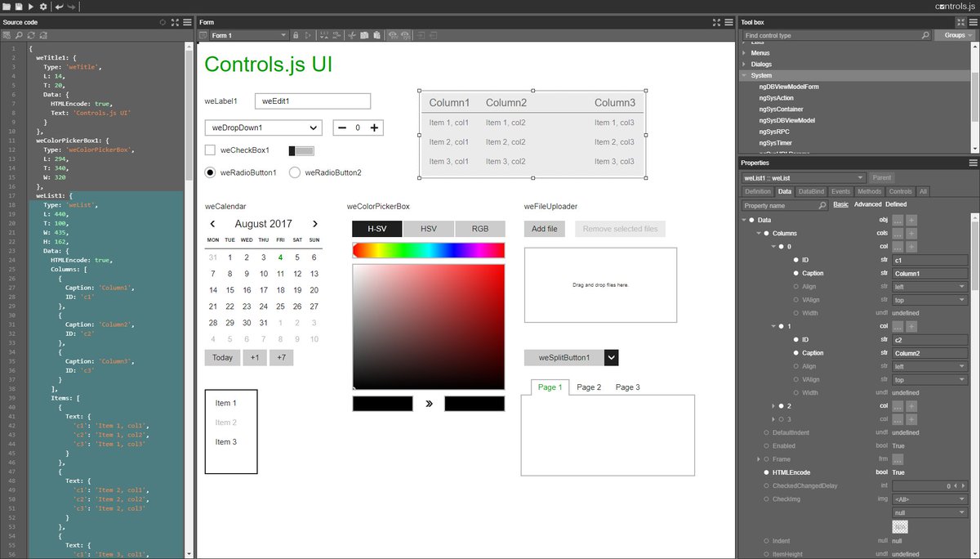980x559 pixels.
Task: Click the scissors cut icon in Form toolbar
Action: (x=352, y=35)
